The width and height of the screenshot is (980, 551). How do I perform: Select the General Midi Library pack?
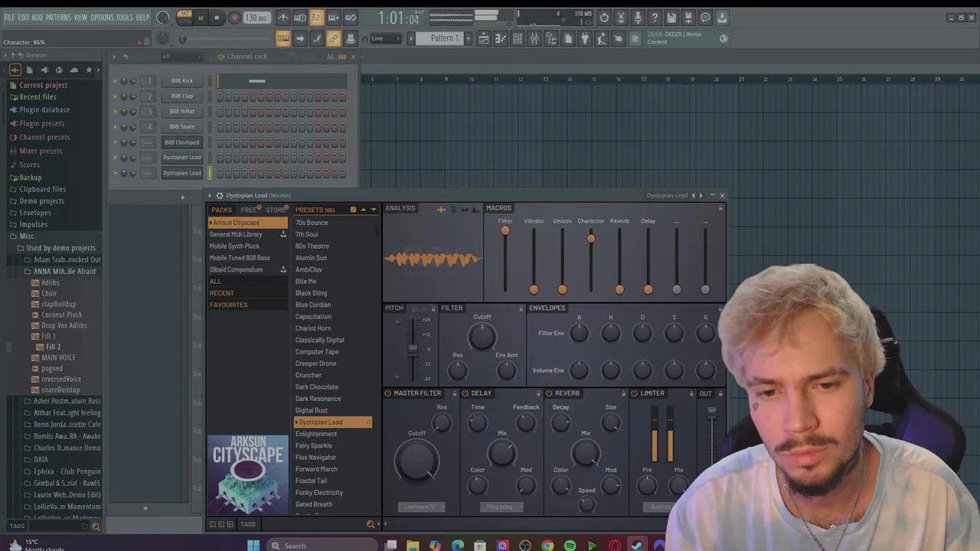(x=236, y=234)
